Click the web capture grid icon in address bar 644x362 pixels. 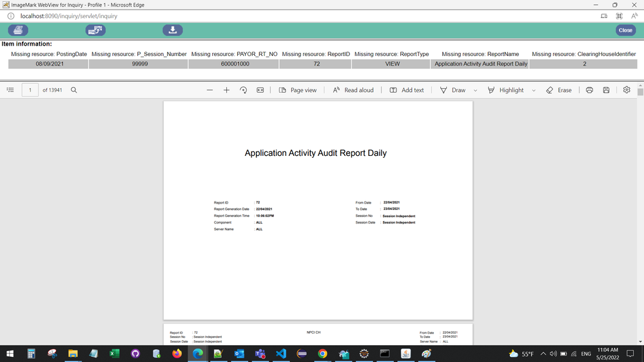click(x=620, y=16)
